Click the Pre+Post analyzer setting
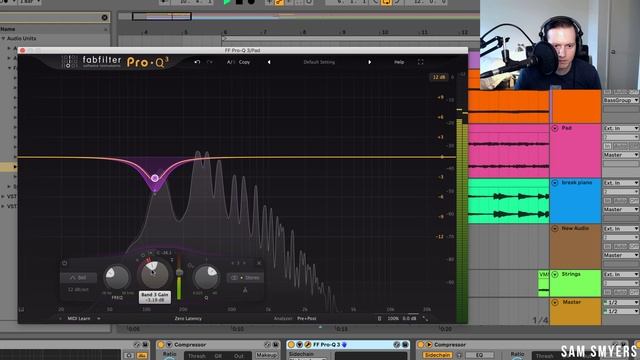 (307, 318)
